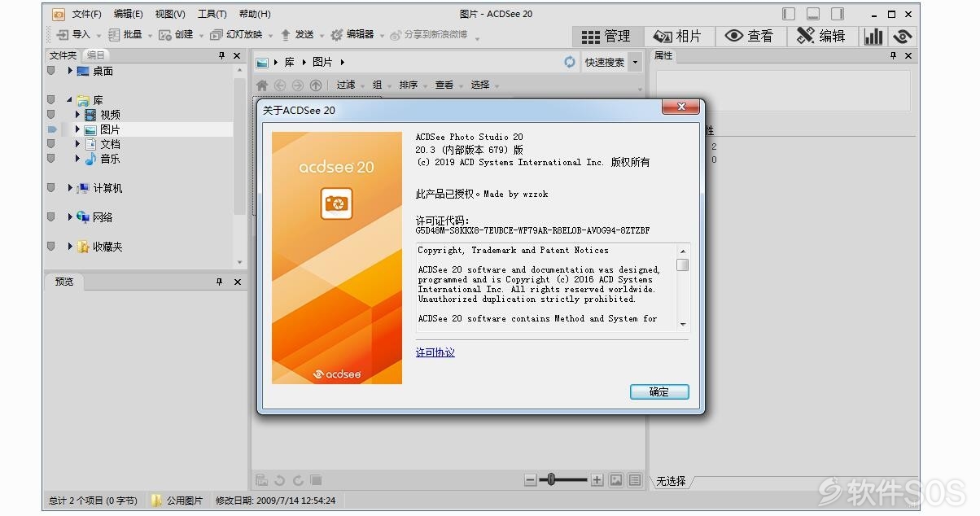Toggle selection marker beside 库 folder
The width and height of the screenshot is (980, 516).
coord(51,100)
